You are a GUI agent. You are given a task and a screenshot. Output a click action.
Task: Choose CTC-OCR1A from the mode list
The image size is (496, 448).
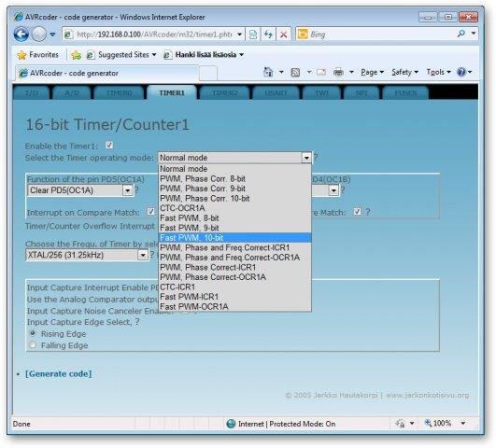coord(234,208)
